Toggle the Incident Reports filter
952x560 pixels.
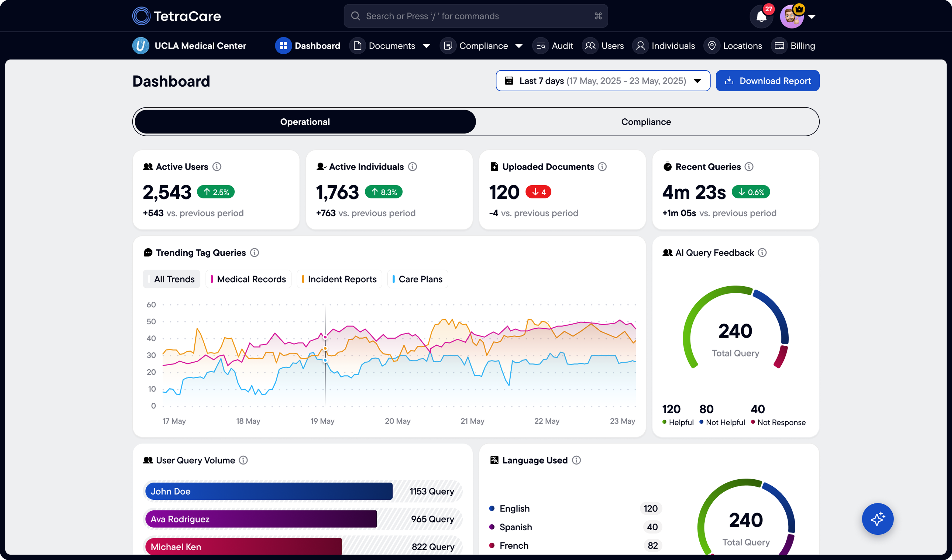tap(339, 279)
